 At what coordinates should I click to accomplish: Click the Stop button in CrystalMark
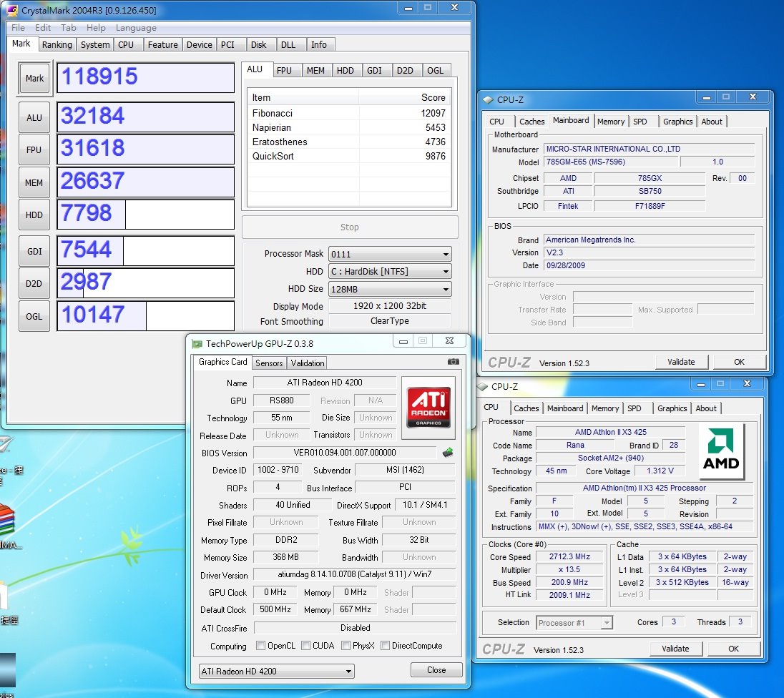[x=350, y=227]
